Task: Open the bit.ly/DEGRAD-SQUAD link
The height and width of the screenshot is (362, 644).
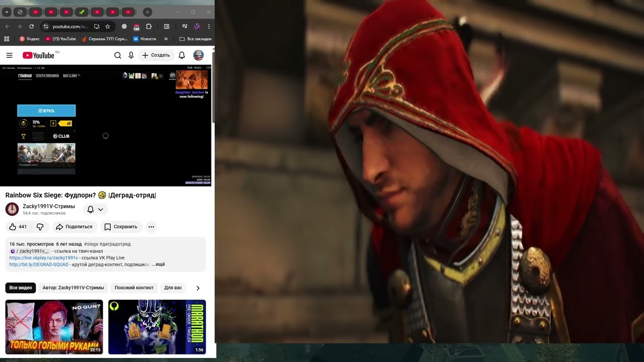Action: [x=39, y=264]
